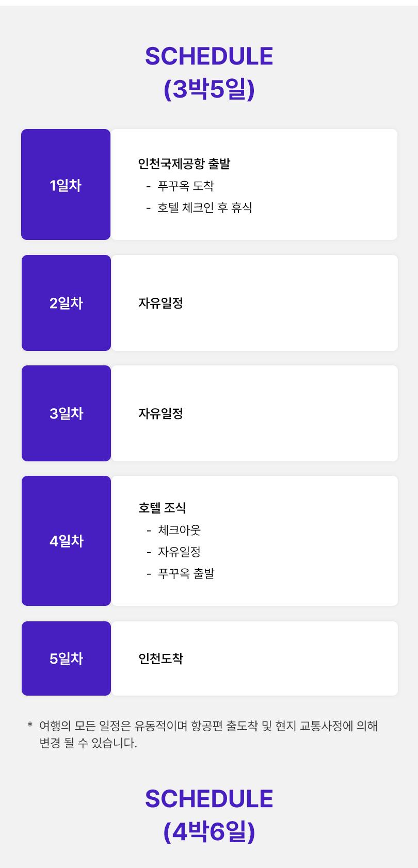Click the 호텔 체크인 후 휴식 item

pos(205,207)
